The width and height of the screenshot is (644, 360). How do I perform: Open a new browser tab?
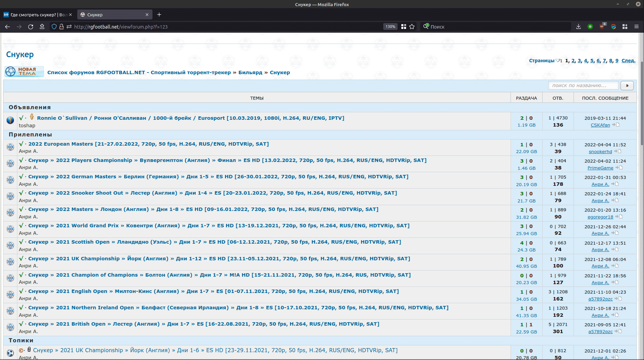tap(159, 15)
